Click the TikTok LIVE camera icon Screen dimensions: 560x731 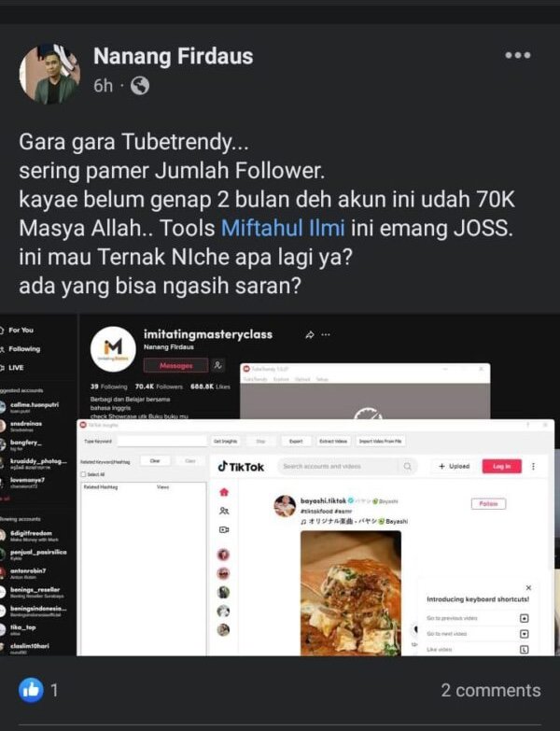tap(224, 529)
